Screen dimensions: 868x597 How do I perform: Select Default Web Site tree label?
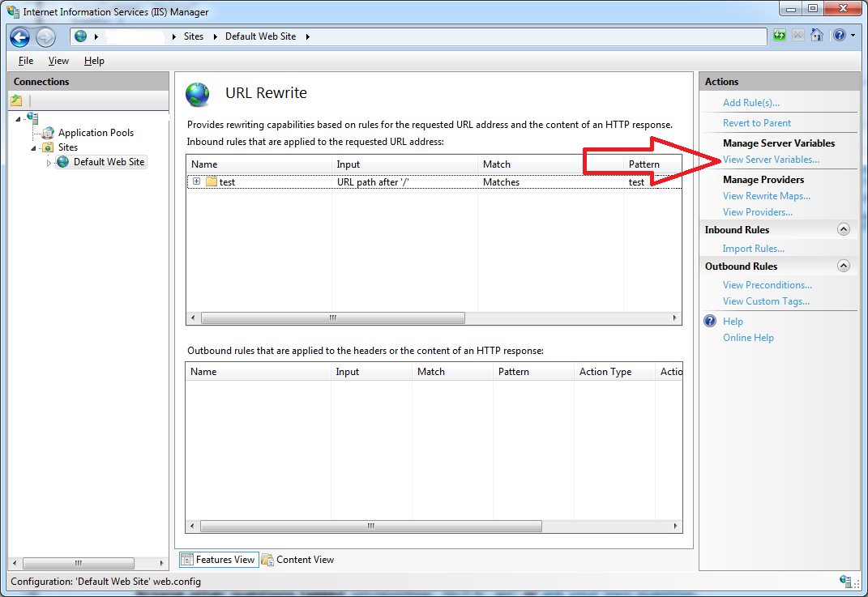pyautogui.click(x=109, y=161)
